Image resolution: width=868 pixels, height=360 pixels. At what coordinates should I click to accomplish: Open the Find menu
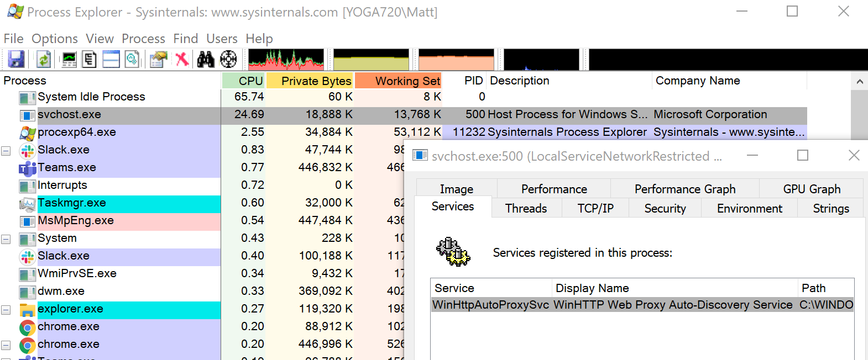[185, 39]
